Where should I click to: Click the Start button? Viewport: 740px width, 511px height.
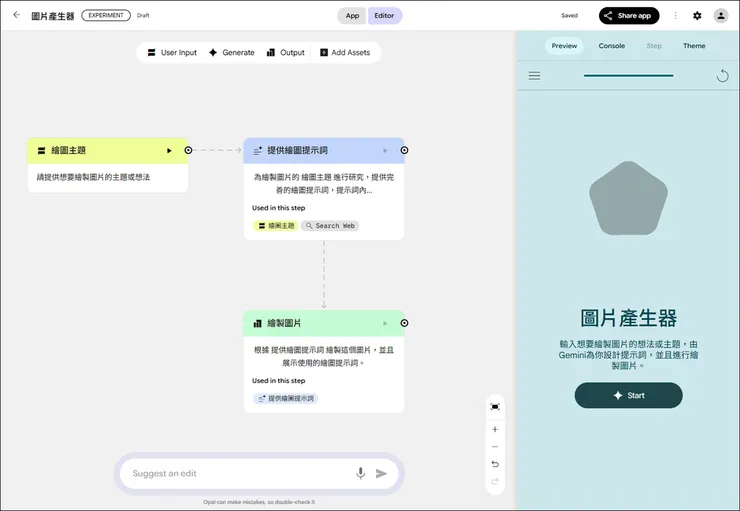(628, 395)
